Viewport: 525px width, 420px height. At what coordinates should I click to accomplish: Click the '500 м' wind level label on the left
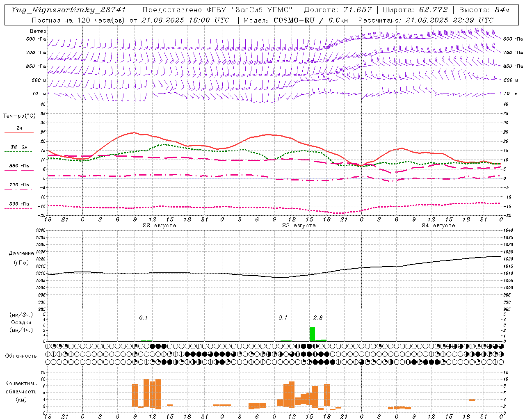(x=39, y=80)
